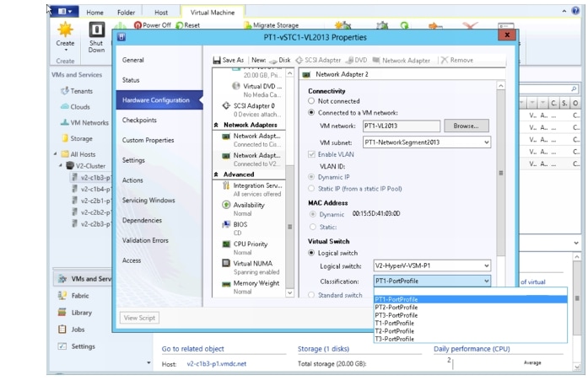Select Network Adapter connected to Cis...
This screenshot has width=588, height=386.
(251, 140)
